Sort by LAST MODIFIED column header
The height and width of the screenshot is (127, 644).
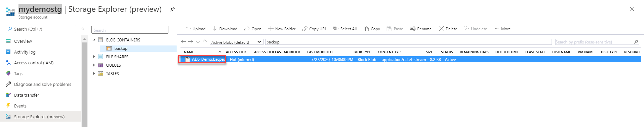click(320, 52)
